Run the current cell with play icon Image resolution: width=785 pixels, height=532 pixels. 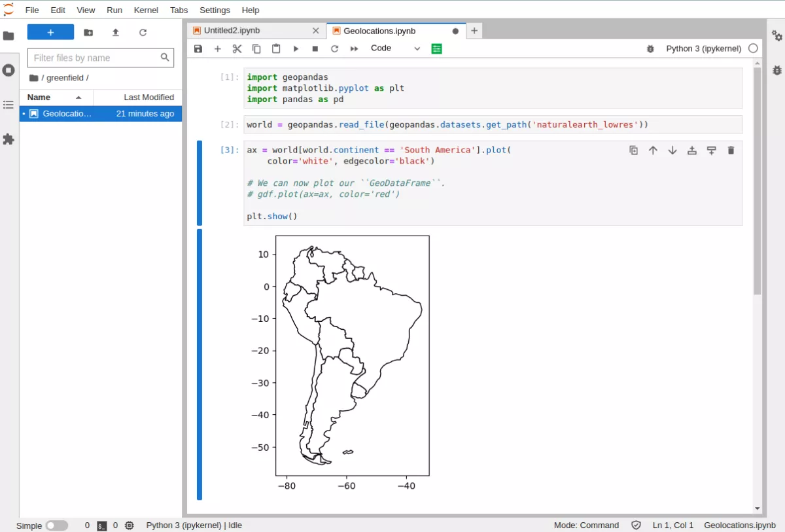(x=296, y=48)
